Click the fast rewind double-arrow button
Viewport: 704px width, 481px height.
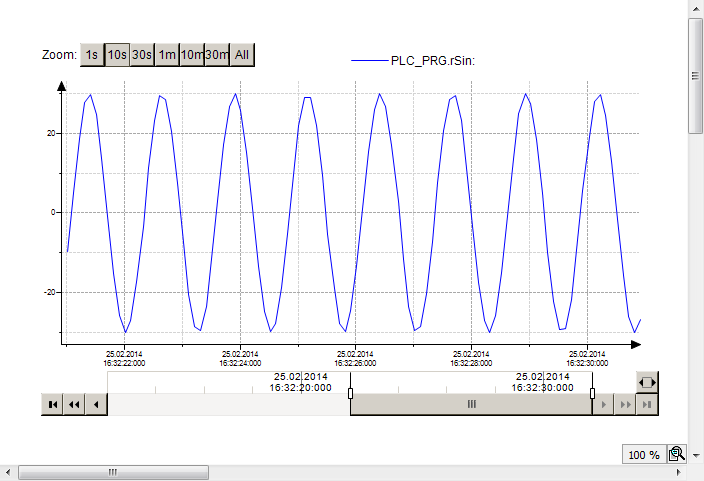pos(74,404)
